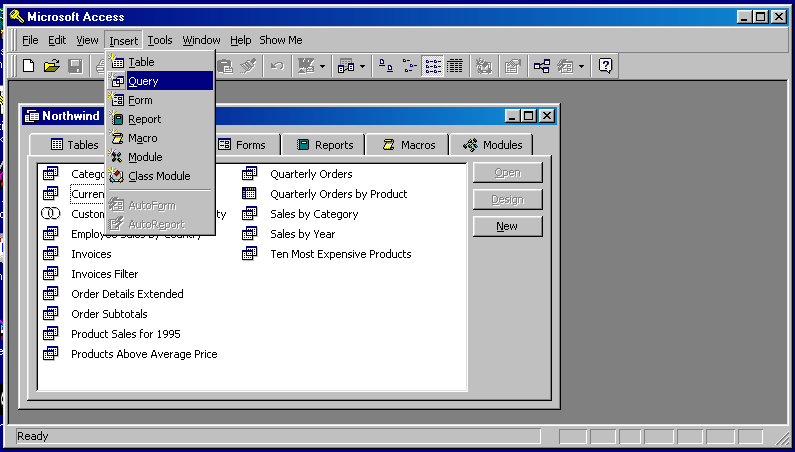Expand the Analyze dropdown arrow
This screenshot has width=795, height=452.
coord(362,66)
